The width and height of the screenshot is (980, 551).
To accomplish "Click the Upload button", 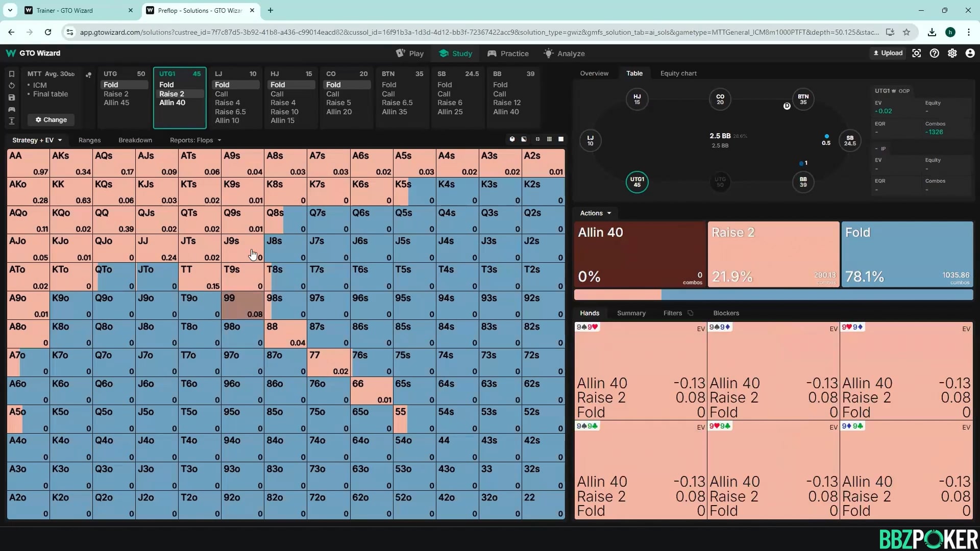I will pos(888,53).
